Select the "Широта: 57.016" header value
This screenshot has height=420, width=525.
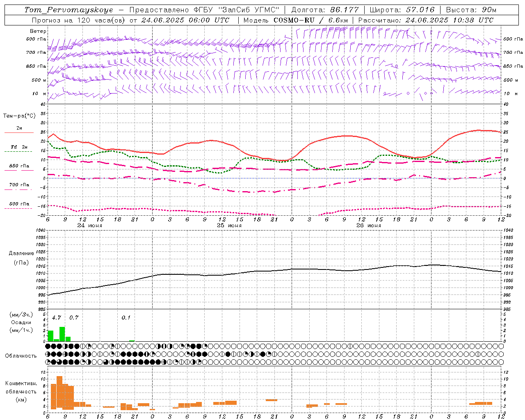point(402,10)
